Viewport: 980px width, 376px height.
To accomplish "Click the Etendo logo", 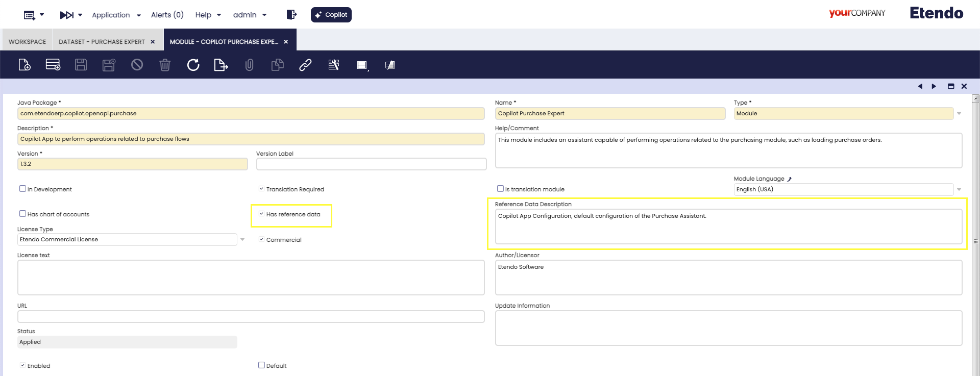I will pos(936,13).
